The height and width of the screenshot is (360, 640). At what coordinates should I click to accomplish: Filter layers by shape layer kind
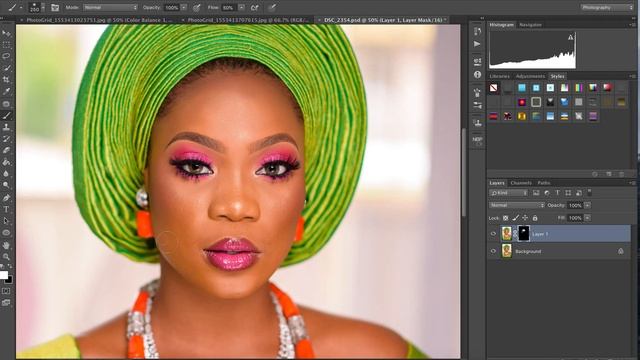coord(568,193)
